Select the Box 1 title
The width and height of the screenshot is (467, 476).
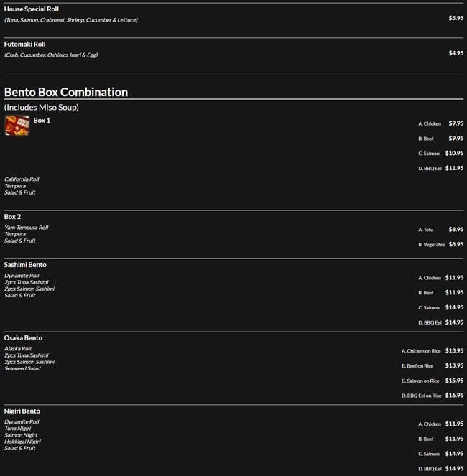pos(42,121)
